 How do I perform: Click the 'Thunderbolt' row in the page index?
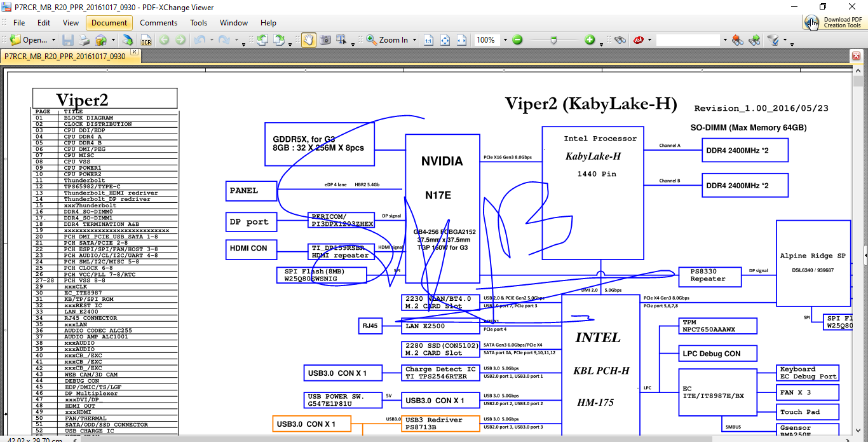(x=85, y=181)
